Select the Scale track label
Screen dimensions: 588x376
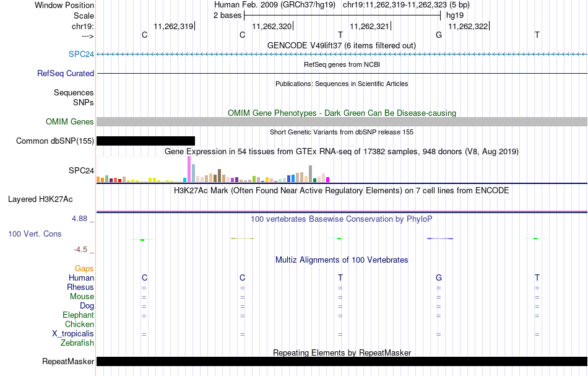tap(84, 15)
